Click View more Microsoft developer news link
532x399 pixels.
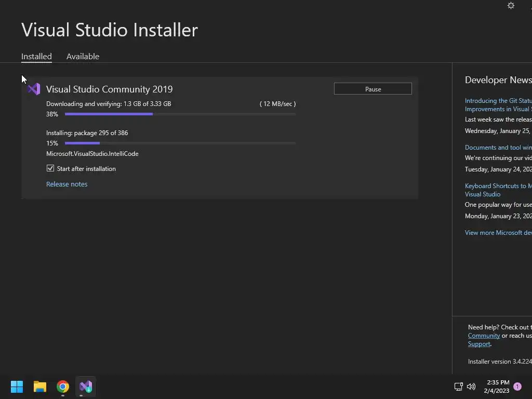coord(498,232)
